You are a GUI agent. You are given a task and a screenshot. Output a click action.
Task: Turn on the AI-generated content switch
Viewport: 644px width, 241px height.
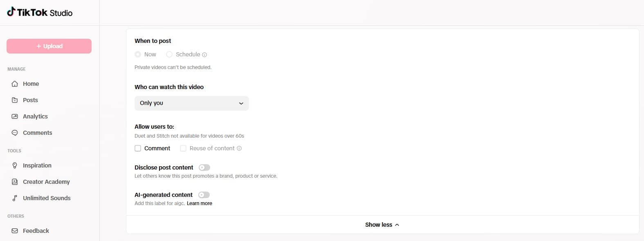click(204, 195)
